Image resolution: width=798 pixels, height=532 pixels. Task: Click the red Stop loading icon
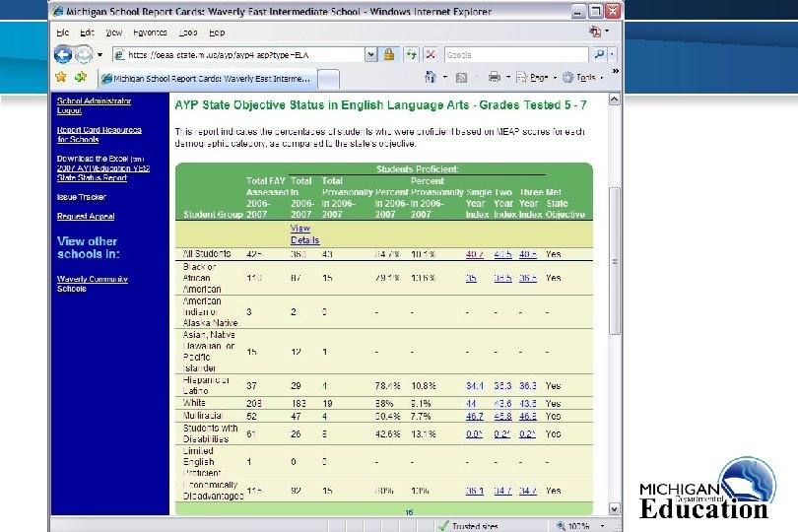coord(431,54)
